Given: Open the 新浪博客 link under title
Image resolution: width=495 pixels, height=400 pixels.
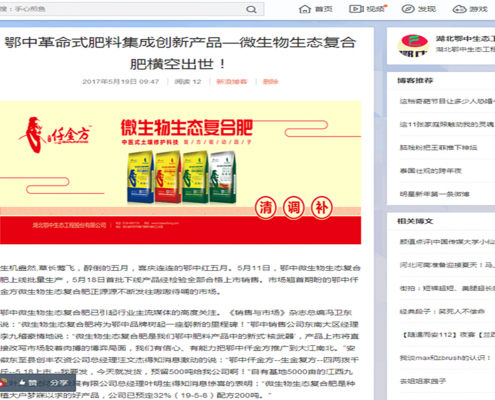Looking at the screenshot, I should click(x=232, y=82).
